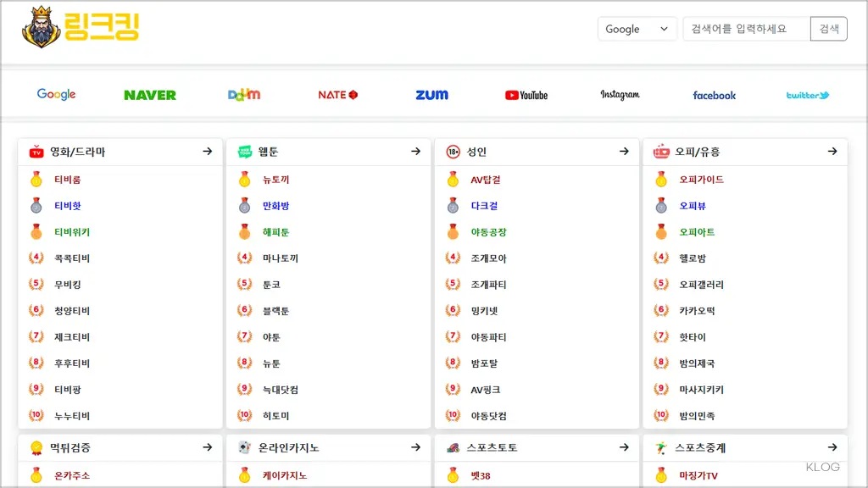Expand the 영화/드라마 section via its arrow
Screen dimensions: 868x488
click(x=206, y=151)
